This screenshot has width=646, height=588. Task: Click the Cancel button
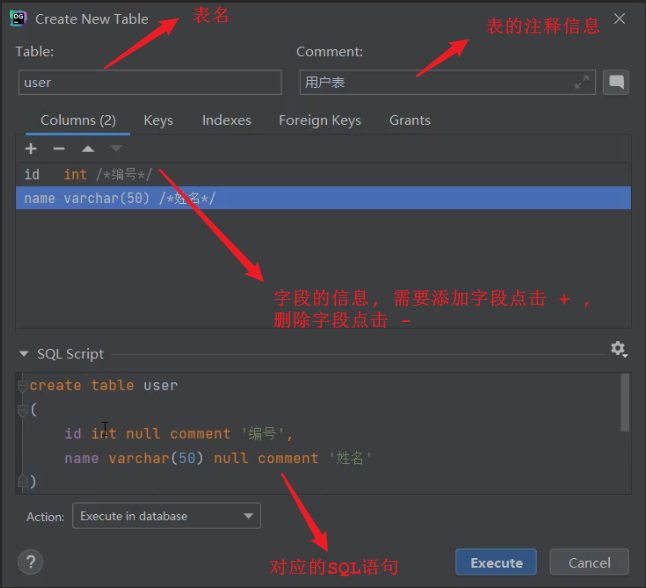coord(589,562)
